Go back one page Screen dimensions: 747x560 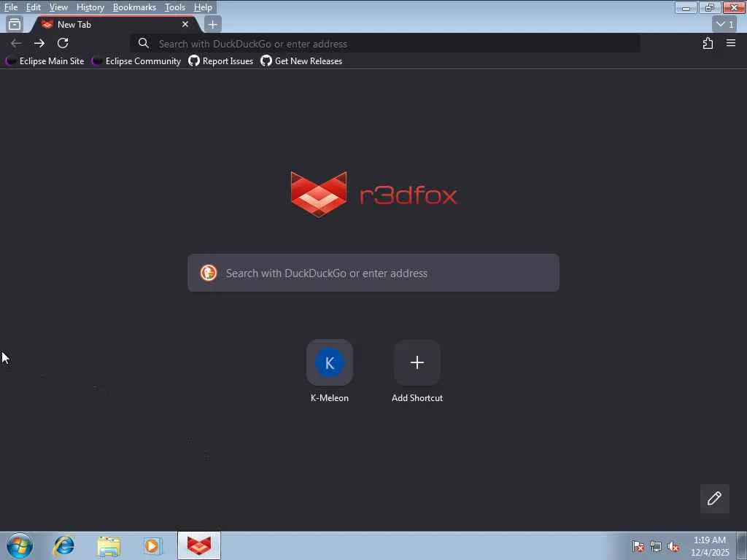16,43
